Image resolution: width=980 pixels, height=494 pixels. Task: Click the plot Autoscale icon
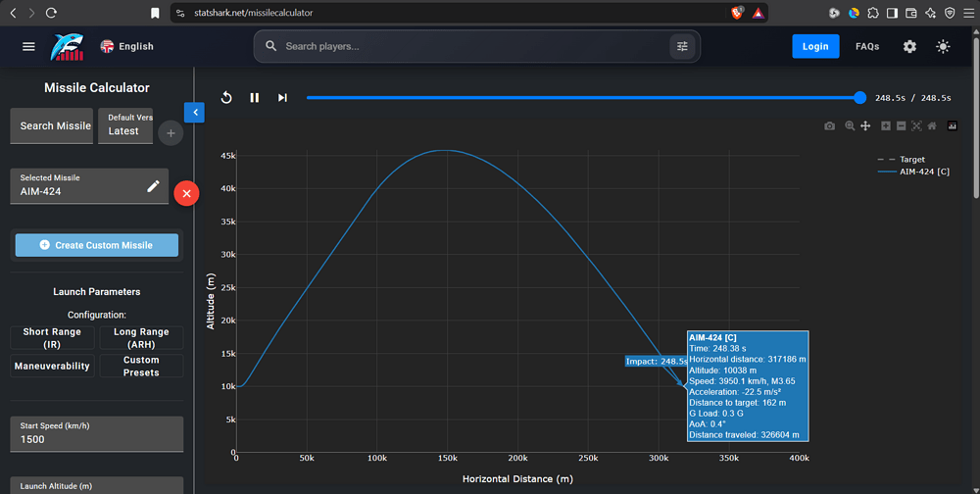[916, 125]
